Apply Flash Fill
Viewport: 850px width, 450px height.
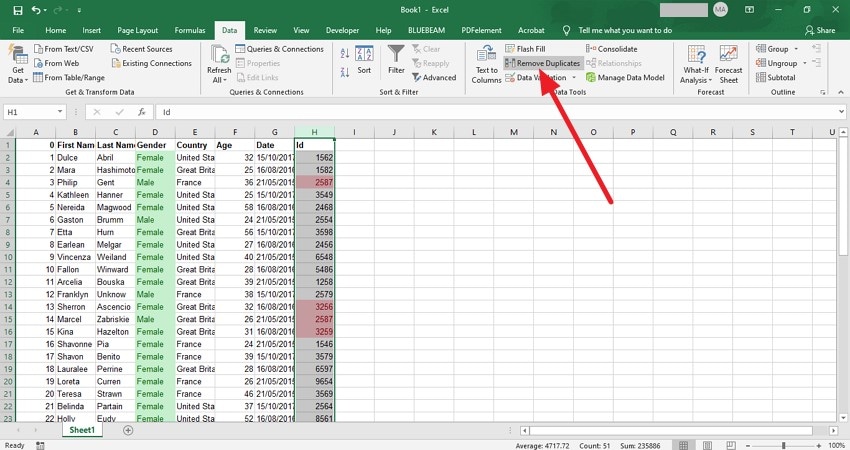click(x=525, y=49)
